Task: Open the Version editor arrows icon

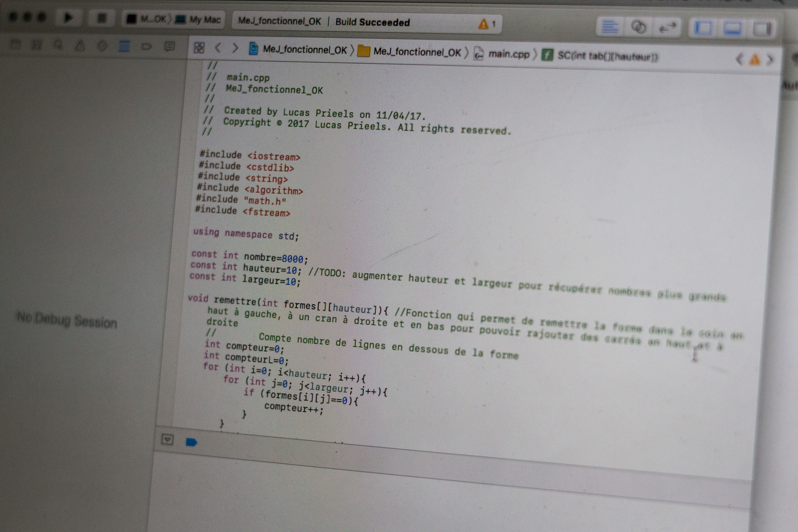Action: [x=667, y=28]
